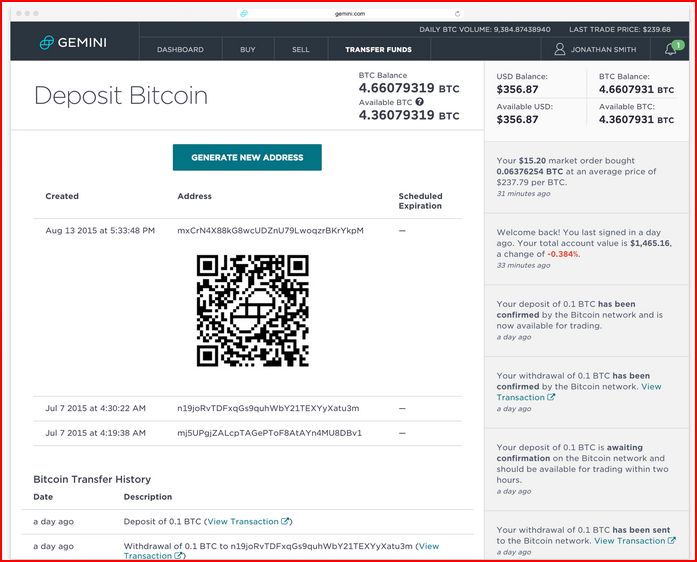The height and width of the screenshot is (562, 697).
Task: Click the sidebar Available BTC 4.3607931 value
Action: click(636, 120)
